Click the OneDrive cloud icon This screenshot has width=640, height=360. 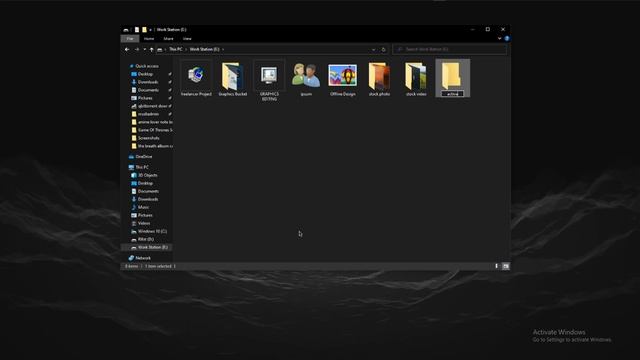point(131,157)
